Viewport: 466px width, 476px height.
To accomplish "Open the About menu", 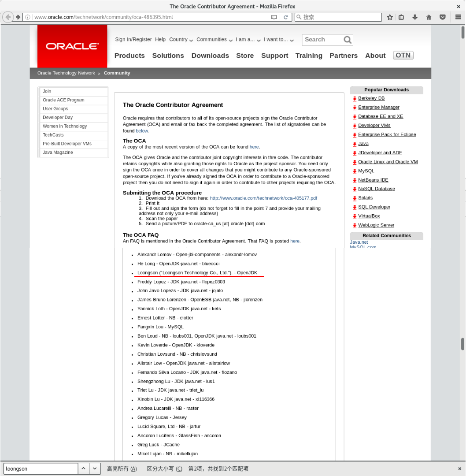I will 376,56.
